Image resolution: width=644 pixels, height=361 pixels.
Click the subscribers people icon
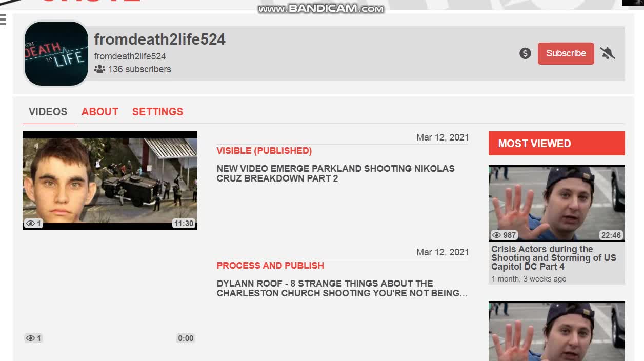[99, 69]
